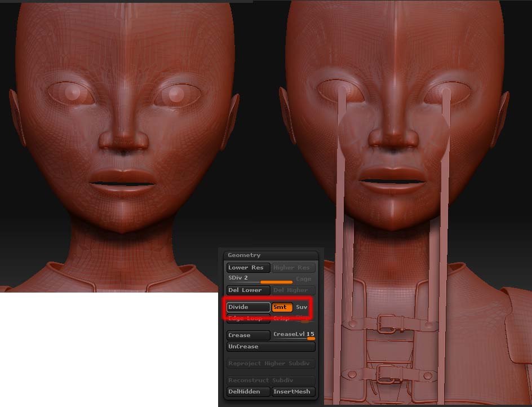Click the upper belt buckle on chest
Image resolution: width=532 pixels, height=407 pixels.
point(387,322)
